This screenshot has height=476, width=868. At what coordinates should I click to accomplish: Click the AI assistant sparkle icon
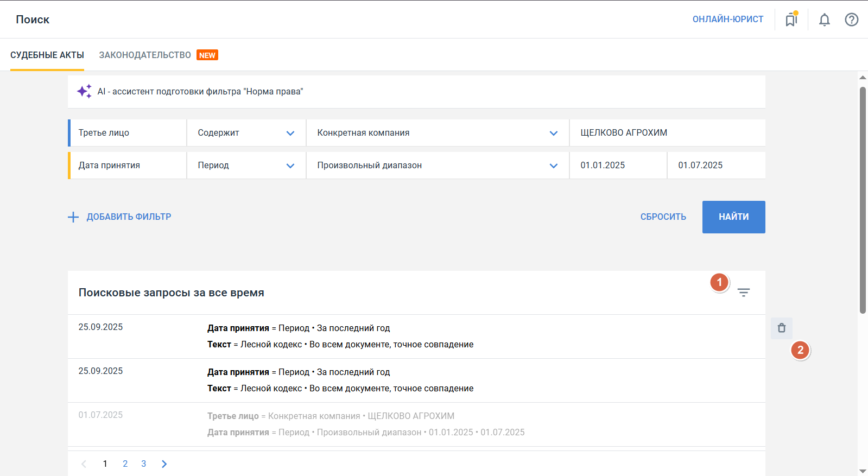[84, 91]
